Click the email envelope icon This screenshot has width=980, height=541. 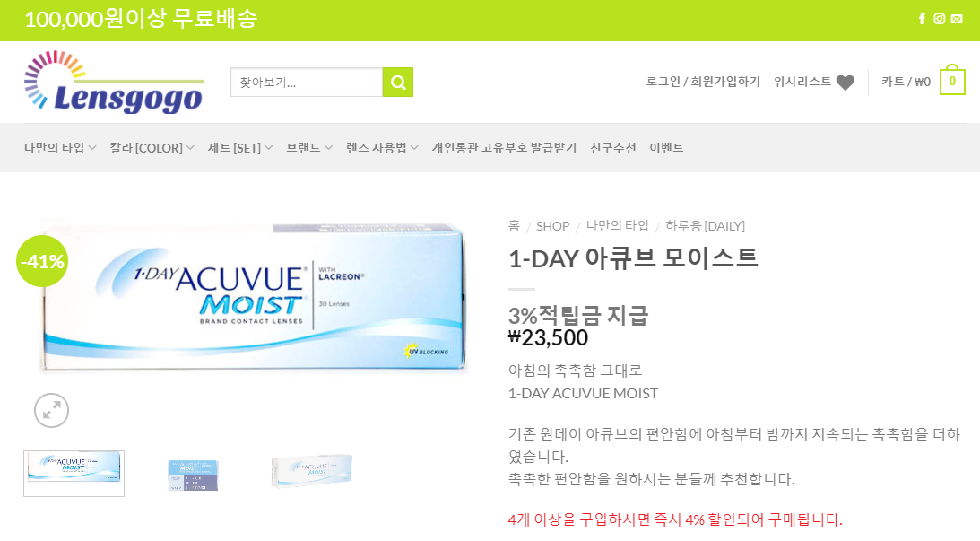click(x=957, y=19)
